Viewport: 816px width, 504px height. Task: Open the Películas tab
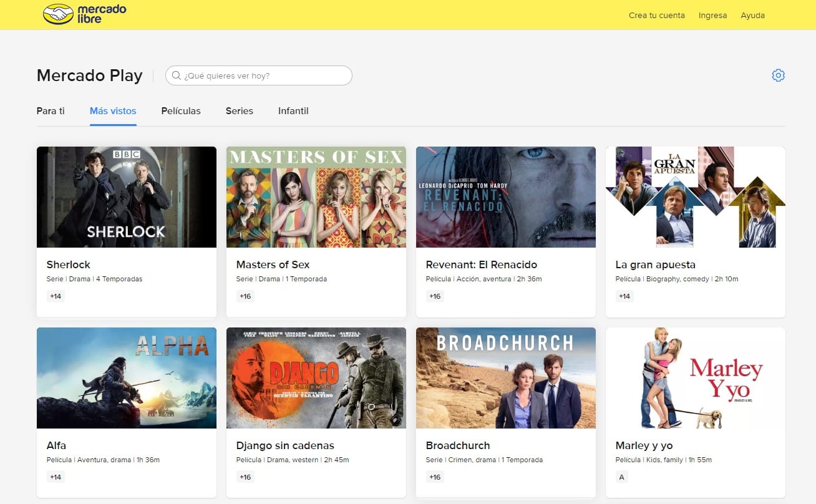(181, 111)
